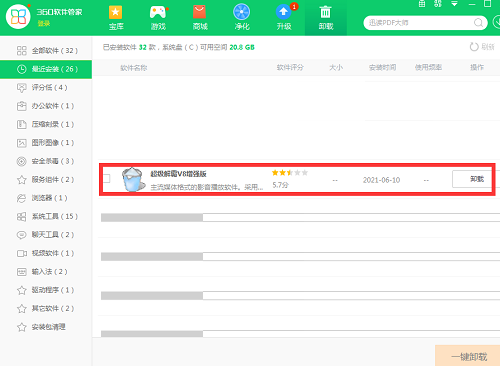Open 浏览器 (1) category
The height and width of the screenshot is (366, 500).
coord(46,198)
